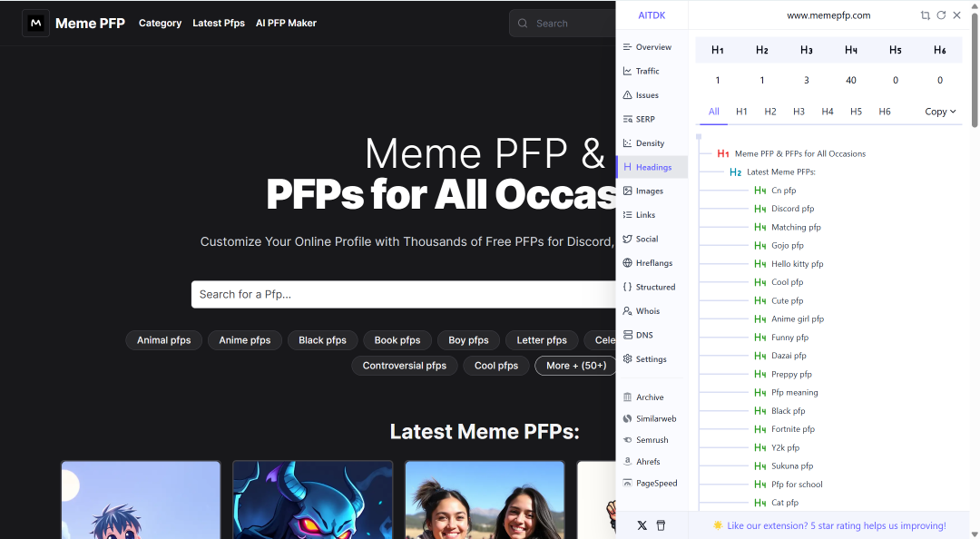Open AI PFP Maker page
The image size is (980, 539).
[286, 23]
